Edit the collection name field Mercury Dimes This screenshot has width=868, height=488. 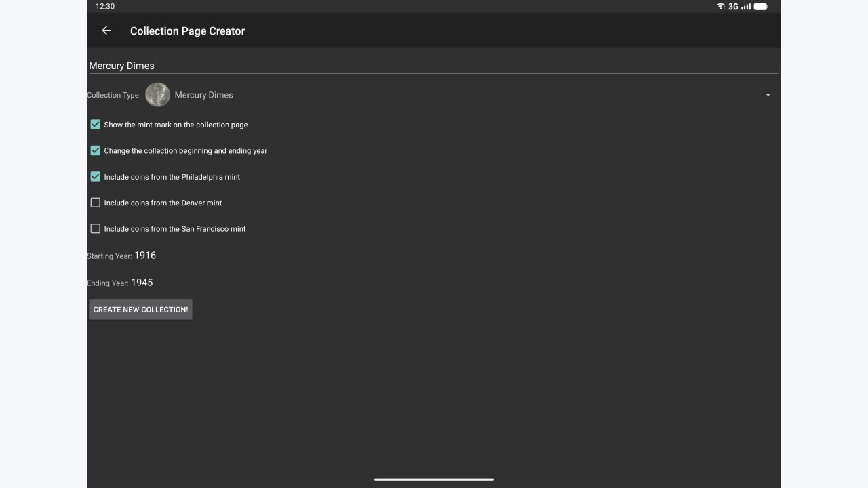coord(434,65)
